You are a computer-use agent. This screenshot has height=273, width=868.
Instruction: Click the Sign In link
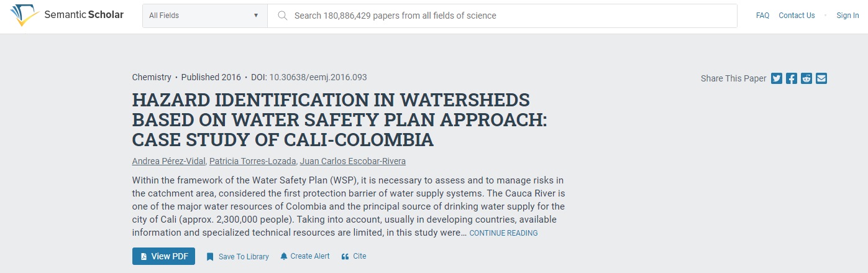[847, 16]
